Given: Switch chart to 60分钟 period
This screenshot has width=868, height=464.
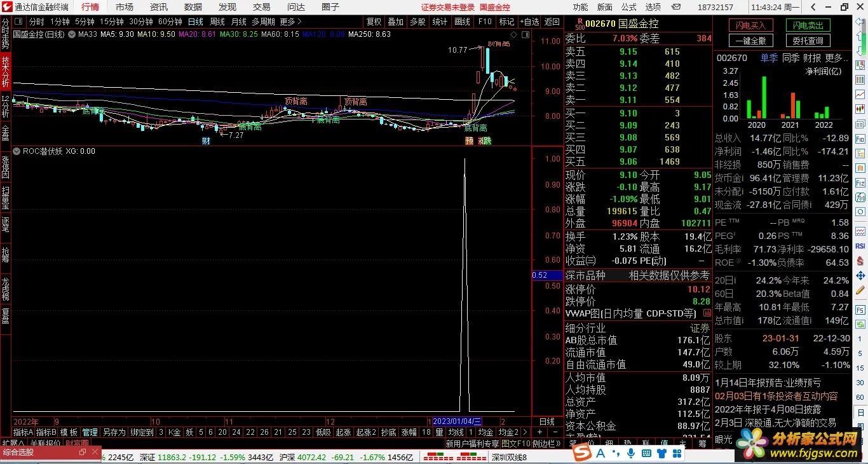Looking at the screenshot, I should [x=170, y=22].
